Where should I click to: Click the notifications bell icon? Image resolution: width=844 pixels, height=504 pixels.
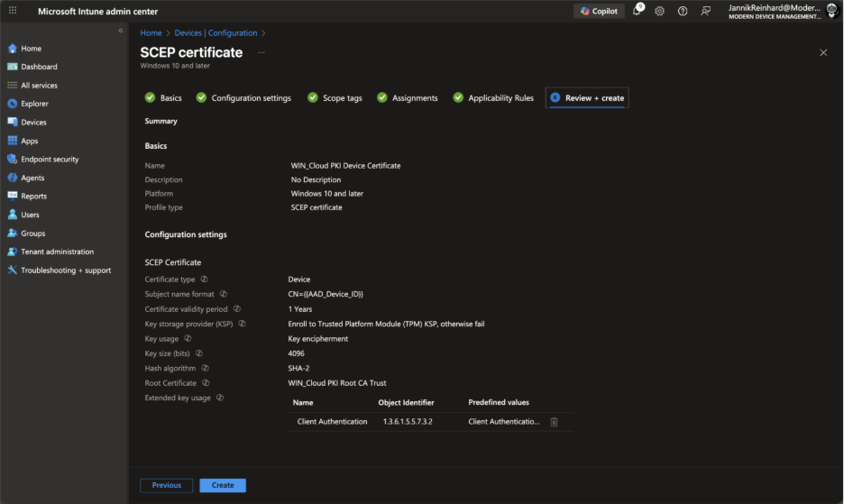tap(637, 11)
